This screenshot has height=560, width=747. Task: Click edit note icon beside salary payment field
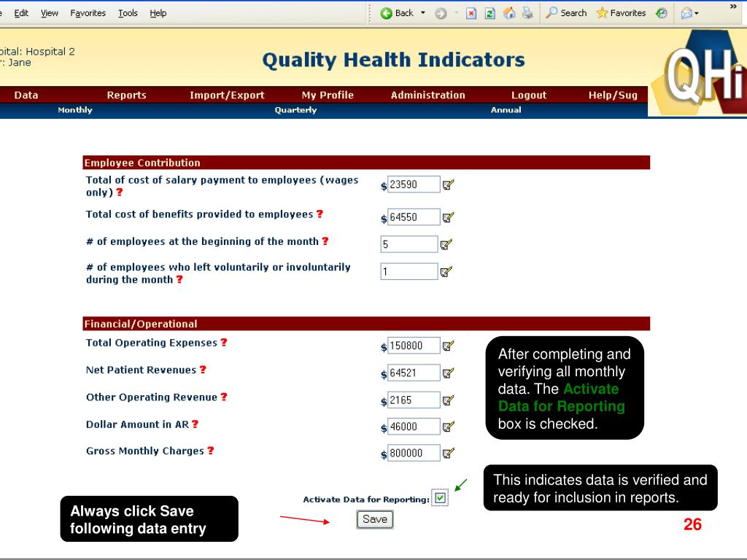448,184
